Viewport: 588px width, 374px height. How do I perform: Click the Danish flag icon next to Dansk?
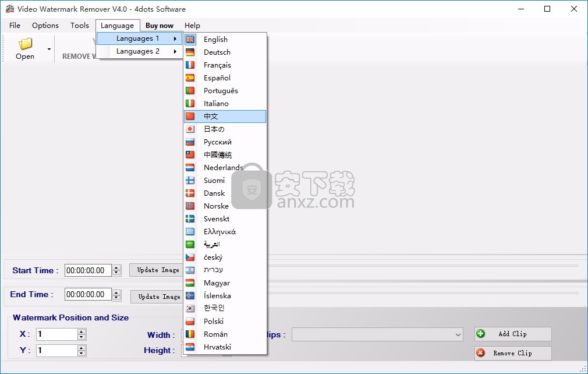(190, 193)
